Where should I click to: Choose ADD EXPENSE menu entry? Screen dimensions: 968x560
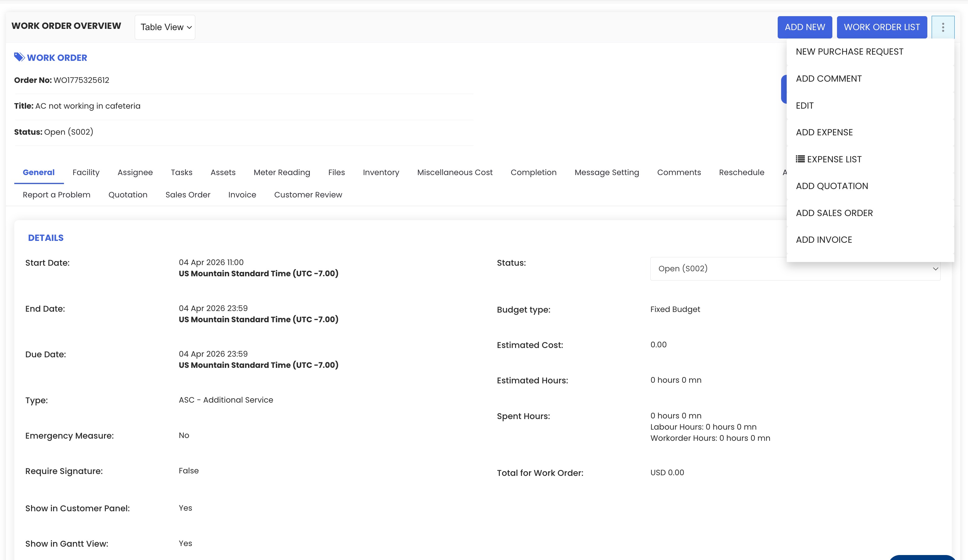click(x=824, y=132)
